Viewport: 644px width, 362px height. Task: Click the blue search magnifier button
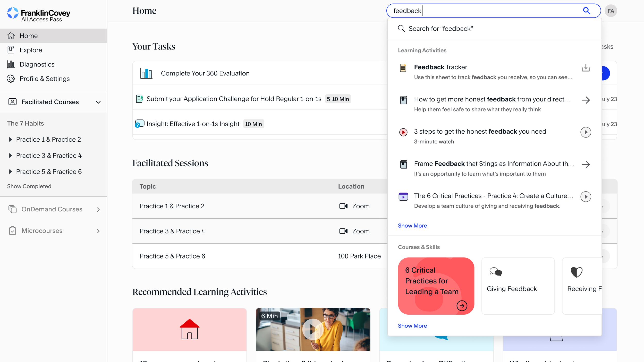coord(587,11)
